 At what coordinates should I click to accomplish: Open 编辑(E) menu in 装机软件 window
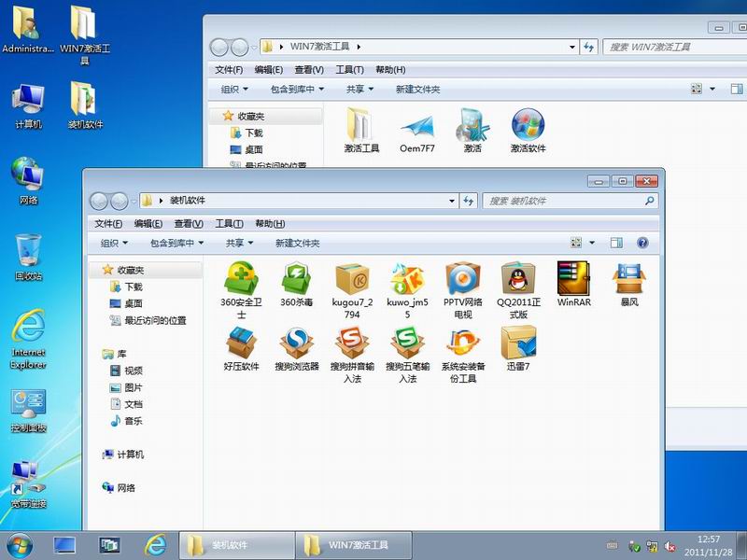point(148,224)
